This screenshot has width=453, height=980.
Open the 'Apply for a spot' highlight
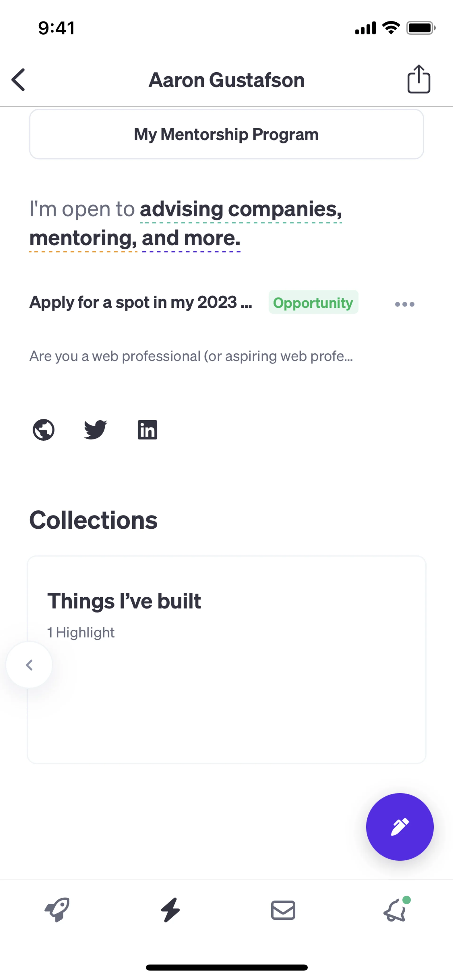[140, 302]
